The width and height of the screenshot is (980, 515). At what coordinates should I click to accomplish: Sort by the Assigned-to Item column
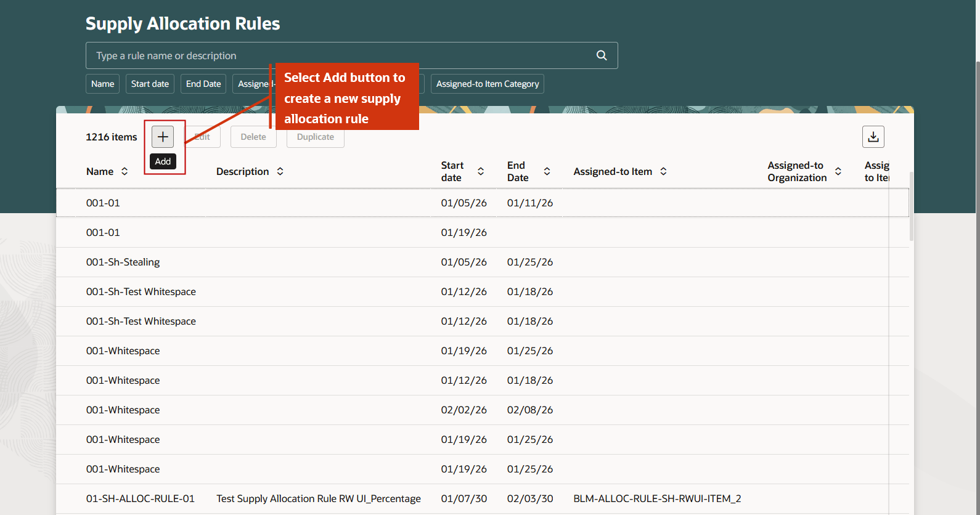pyautogui.click(x=663, y=171)
